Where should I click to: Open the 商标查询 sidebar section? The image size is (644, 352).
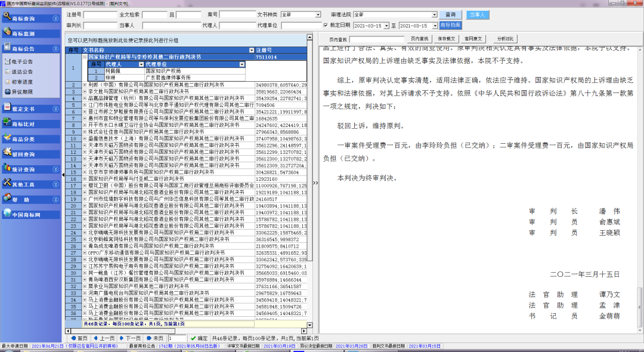point(30,18)
